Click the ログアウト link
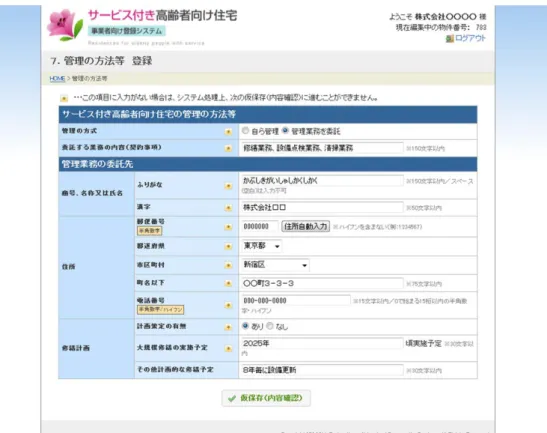The height and width of the screenshot is (433, 547). pyautogui.click(x=470, y=38)
